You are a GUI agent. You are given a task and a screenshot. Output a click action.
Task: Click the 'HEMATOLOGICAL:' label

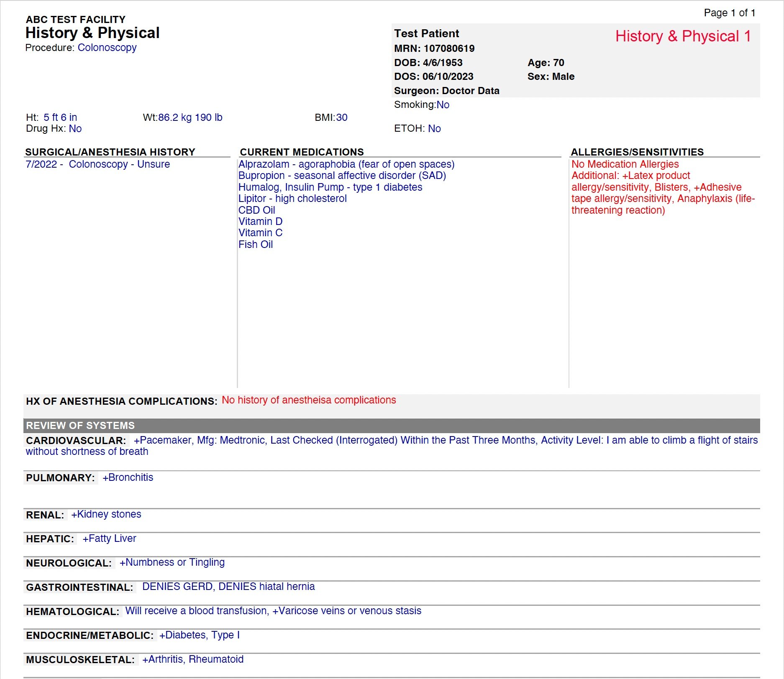[73, 612]
